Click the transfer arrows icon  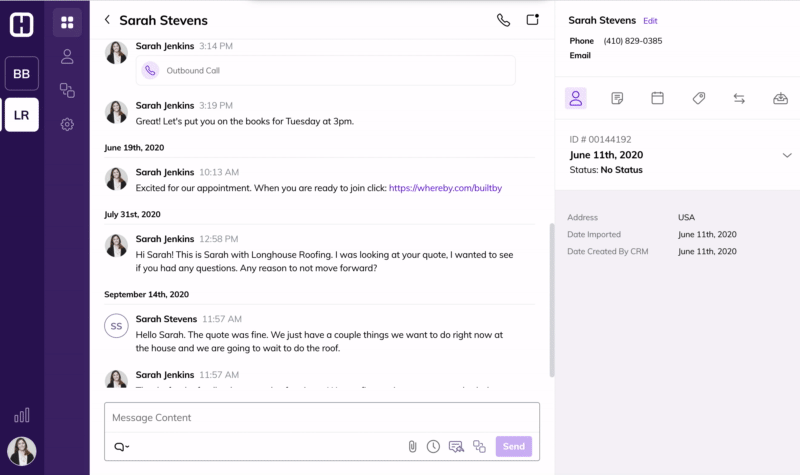tap(739, 98)
